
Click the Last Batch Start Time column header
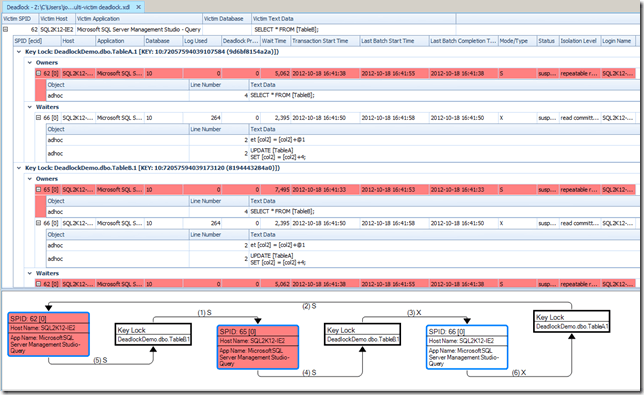tap(394, 41)
